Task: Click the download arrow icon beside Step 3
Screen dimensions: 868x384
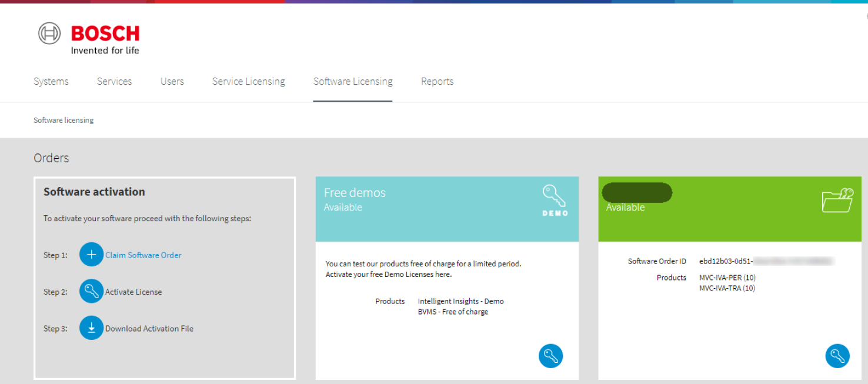Action: pos(91,328)
